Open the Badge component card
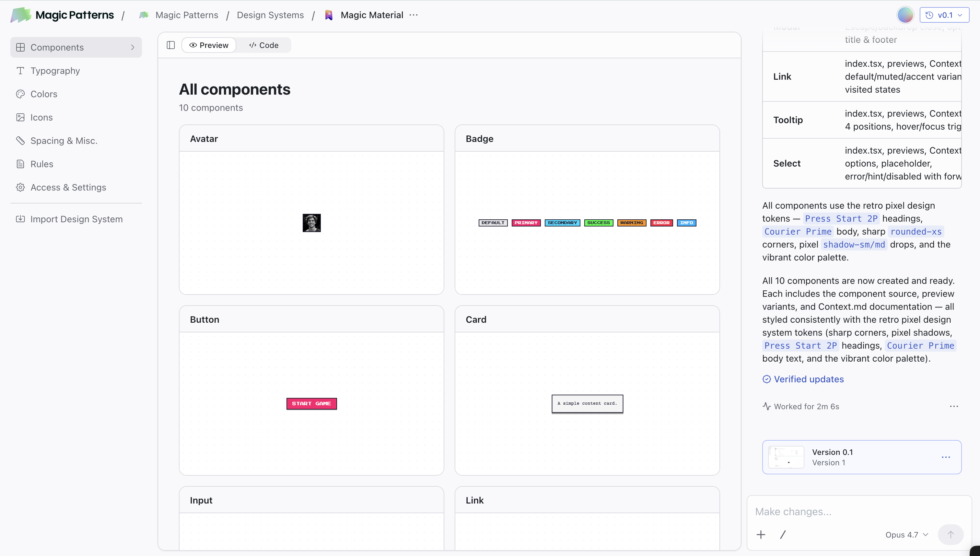980x556 pixels. (587, 210)
